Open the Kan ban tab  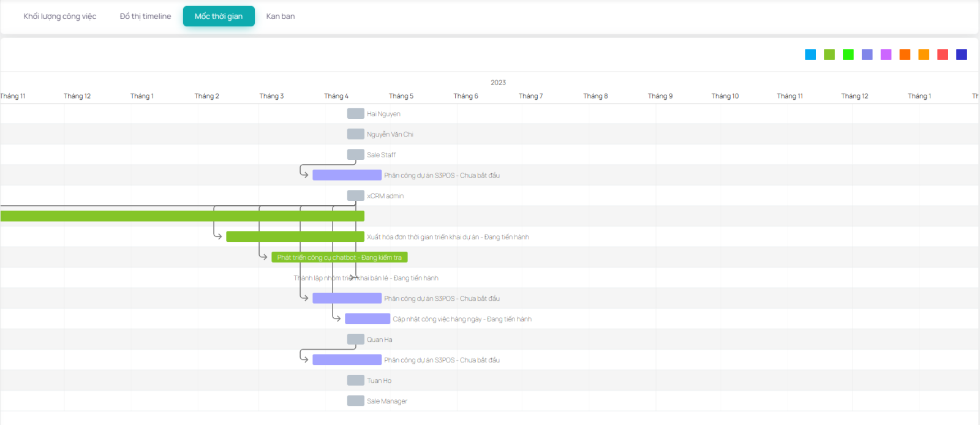tap(281, 17)
